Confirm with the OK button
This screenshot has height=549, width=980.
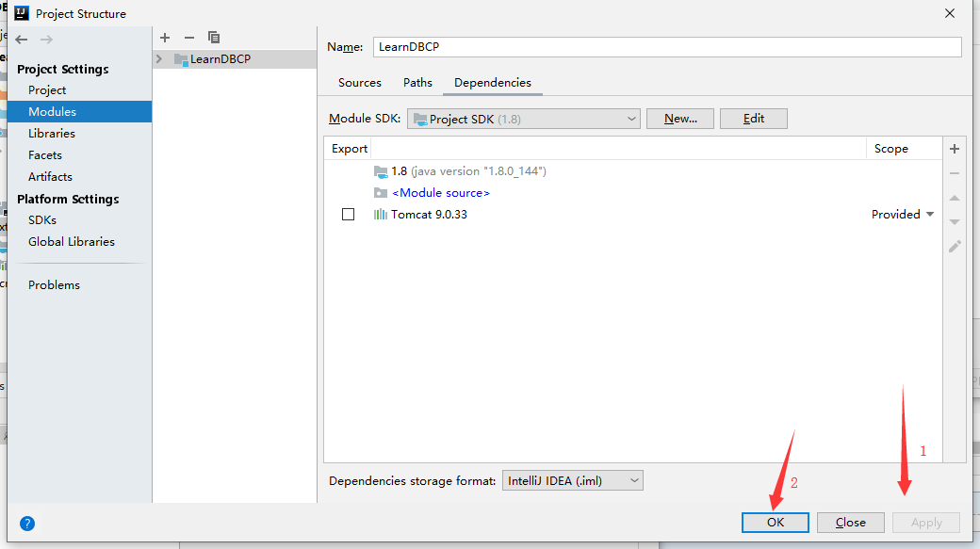[775, 522]
